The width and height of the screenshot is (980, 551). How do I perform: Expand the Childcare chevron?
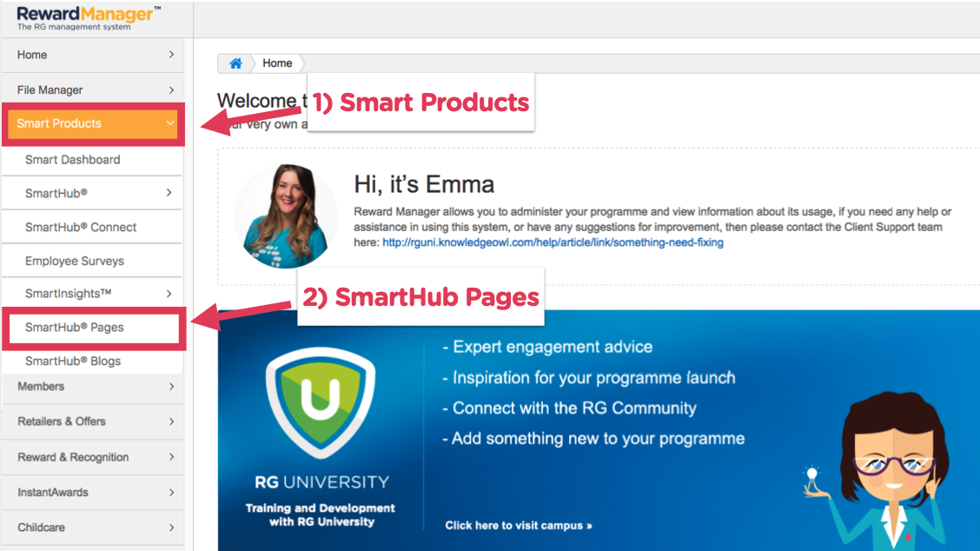coord(171,528)
